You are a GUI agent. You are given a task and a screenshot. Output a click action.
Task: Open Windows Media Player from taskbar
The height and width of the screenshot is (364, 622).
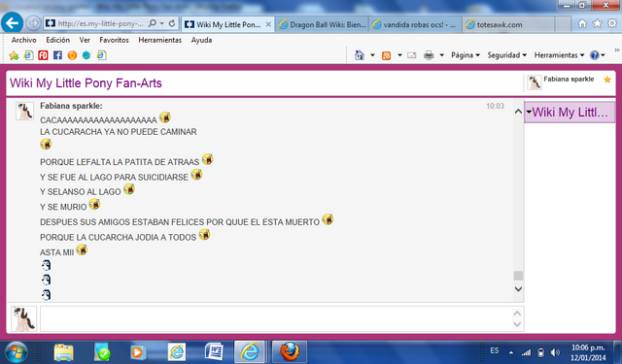(x=137, y=352)
